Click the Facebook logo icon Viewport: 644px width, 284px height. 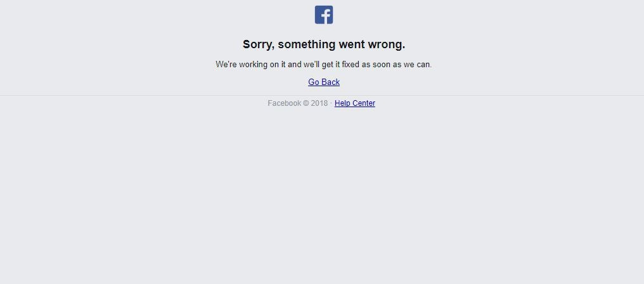click(324, 15)
